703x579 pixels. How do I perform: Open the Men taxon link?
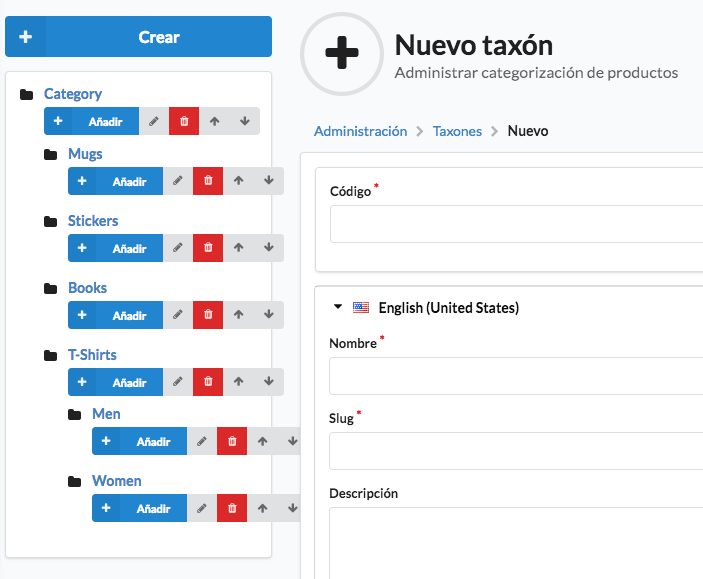tap(106, 414)
